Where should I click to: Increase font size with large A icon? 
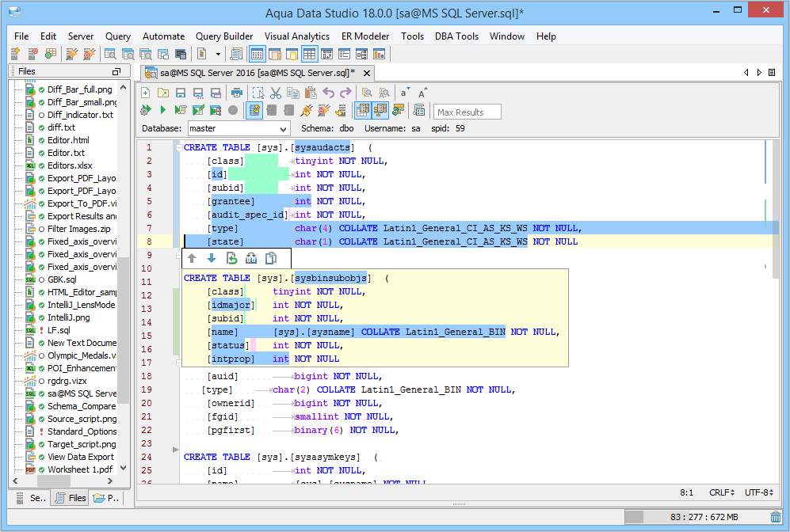tap(422, 93)
